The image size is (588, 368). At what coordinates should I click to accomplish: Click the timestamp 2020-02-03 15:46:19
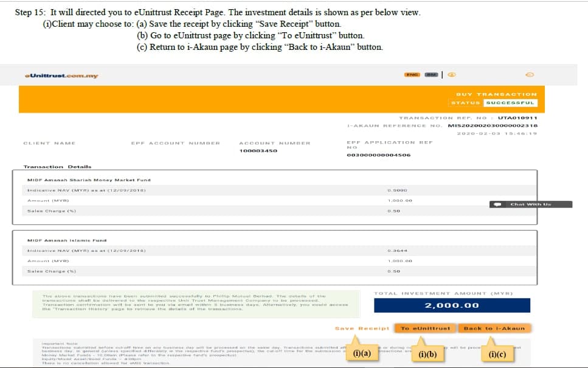[x=497, y=134]
